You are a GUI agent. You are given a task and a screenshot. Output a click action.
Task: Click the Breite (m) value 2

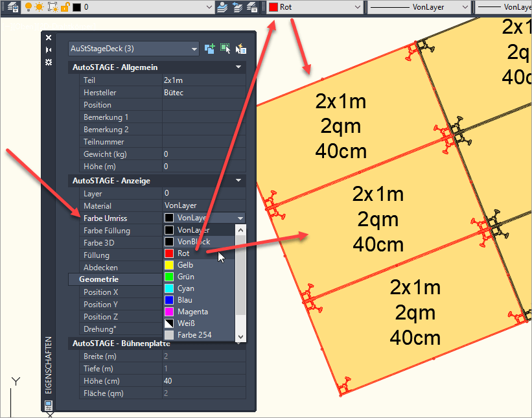(204, 356)
